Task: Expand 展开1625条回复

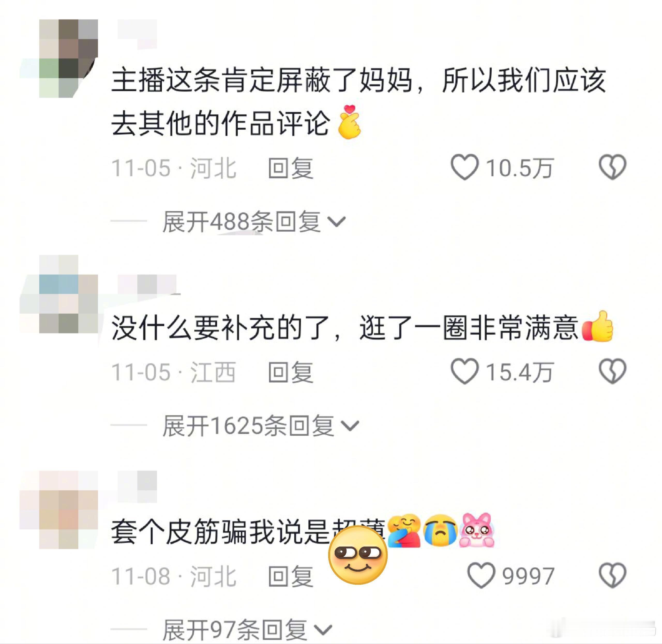Action: [260, 426]
